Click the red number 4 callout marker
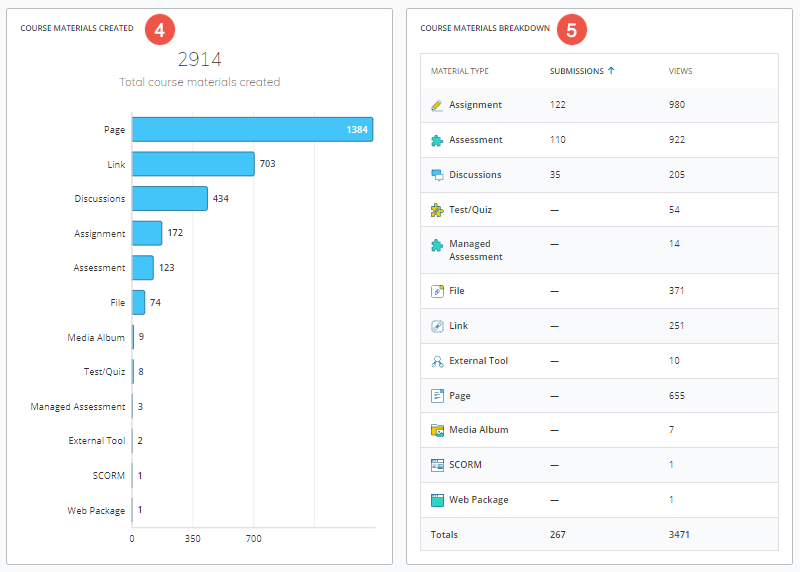The height and width of the screenshot is (572, 800). 159,29
